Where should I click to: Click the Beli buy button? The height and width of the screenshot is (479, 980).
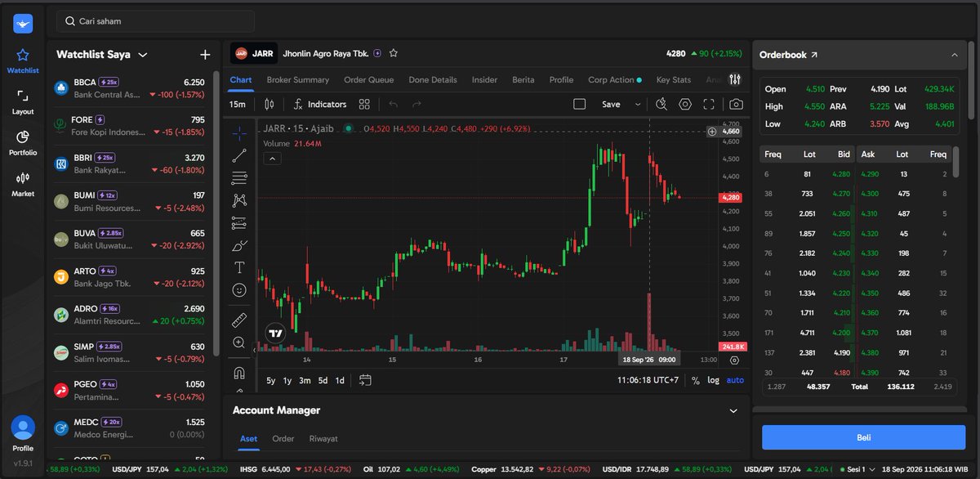(863, 437)
